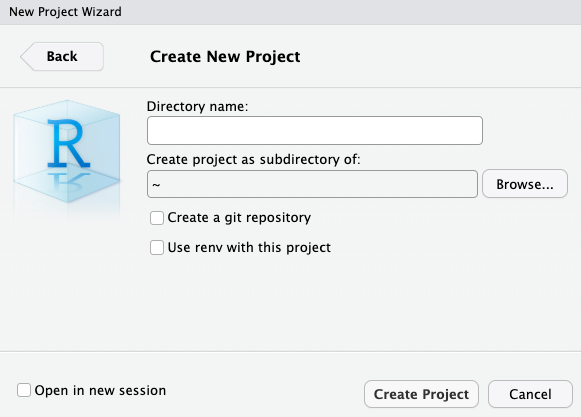Click the Create project as subdirectory of: label
581x417 pixels.
[253, 159]
